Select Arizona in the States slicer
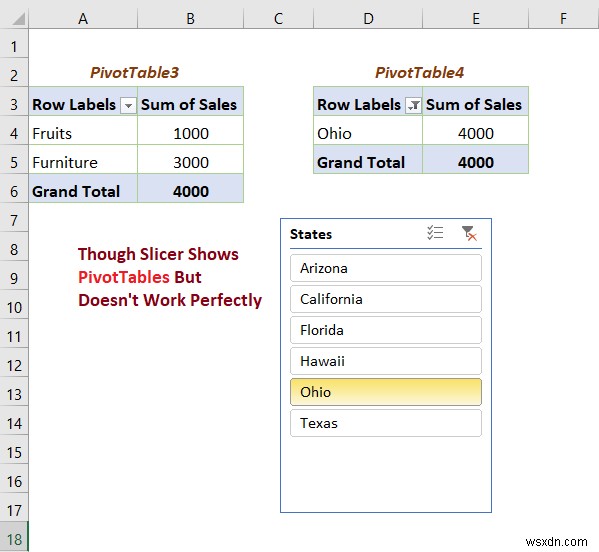This screenshot has height=552, width=599. pyautogui.click(x=386, y=268)
